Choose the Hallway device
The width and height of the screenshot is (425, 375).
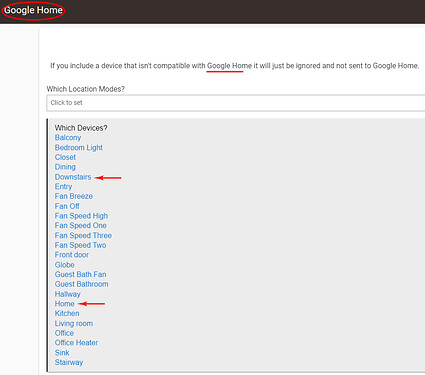68,294
